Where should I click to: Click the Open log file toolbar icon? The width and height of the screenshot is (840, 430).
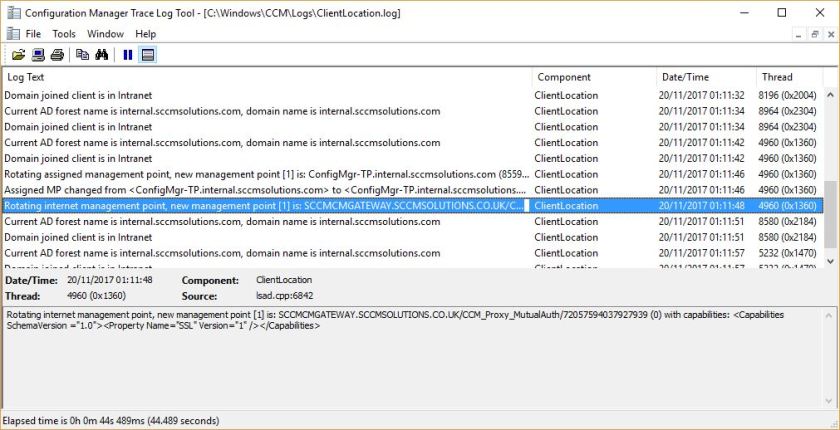tap(18, 55)
